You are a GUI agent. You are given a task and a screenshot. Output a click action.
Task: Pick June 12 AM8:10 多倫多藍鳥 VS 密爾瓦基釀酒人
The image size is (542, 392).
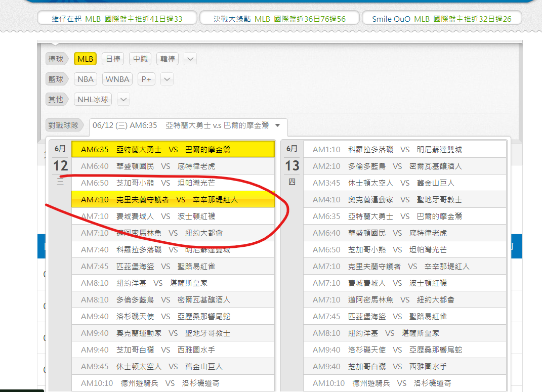(173, 300)
